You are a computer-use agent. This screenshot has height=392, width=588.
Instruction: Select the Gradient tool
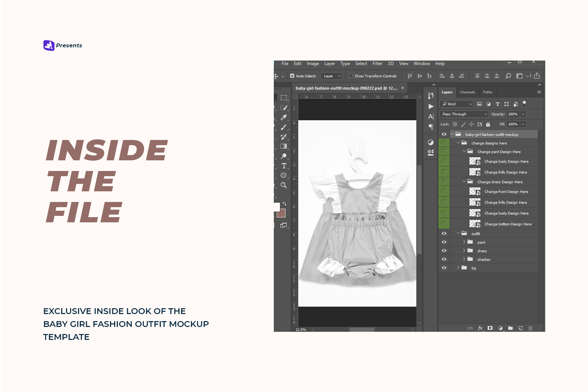283,146
